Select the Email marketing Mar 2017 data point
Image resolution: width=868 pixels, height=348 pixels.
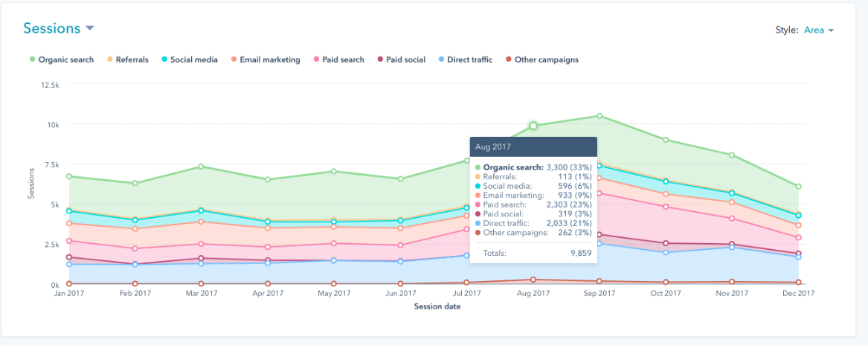coord(202,222)
